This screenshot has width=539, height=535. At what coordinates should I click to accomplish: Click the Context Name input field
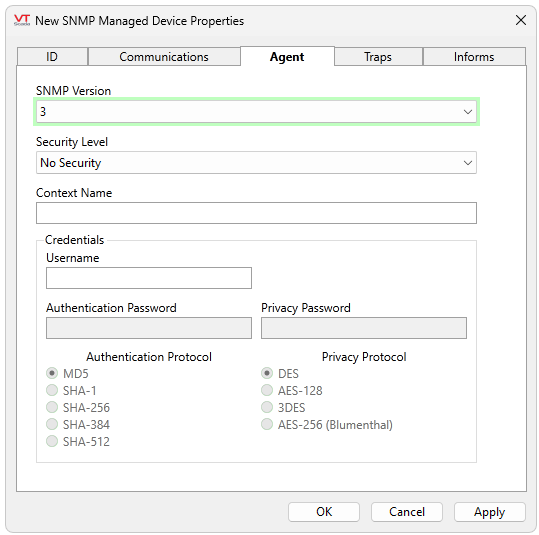(x=256, y=213)
